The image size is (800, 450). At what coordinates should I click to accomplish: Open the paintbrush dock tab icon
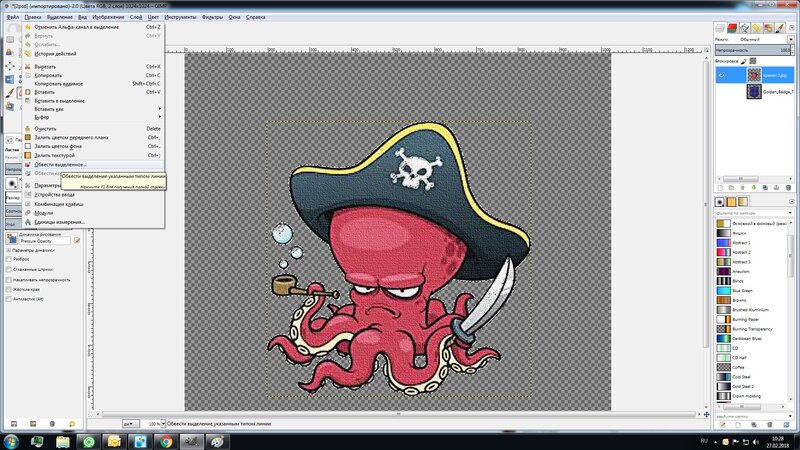pyautogui.click(x=779, y=28)
